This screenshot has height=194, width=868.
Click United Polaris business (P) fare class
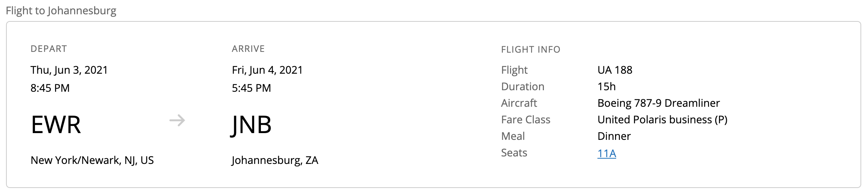[662, 120]
